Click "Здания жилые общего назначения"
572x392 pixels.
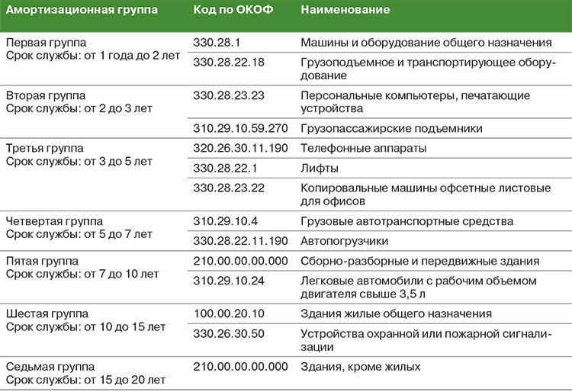point(396,314)
